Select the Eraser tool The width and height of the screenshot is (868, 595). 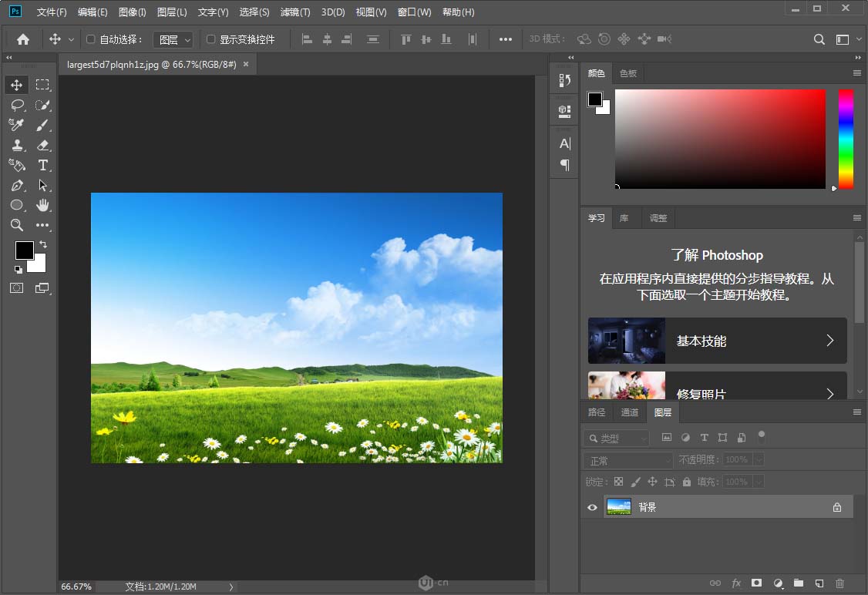click(x=42, y=145)
